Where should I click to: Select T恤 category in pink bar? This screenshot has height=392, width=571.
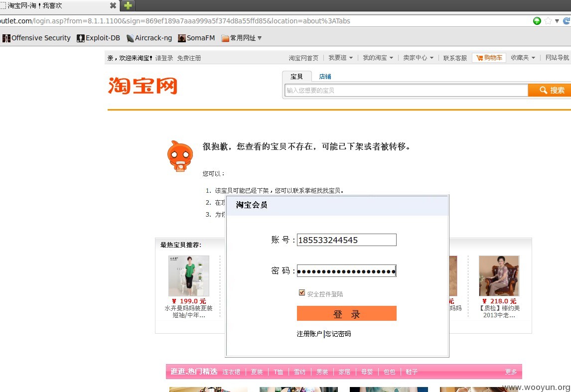278,372
